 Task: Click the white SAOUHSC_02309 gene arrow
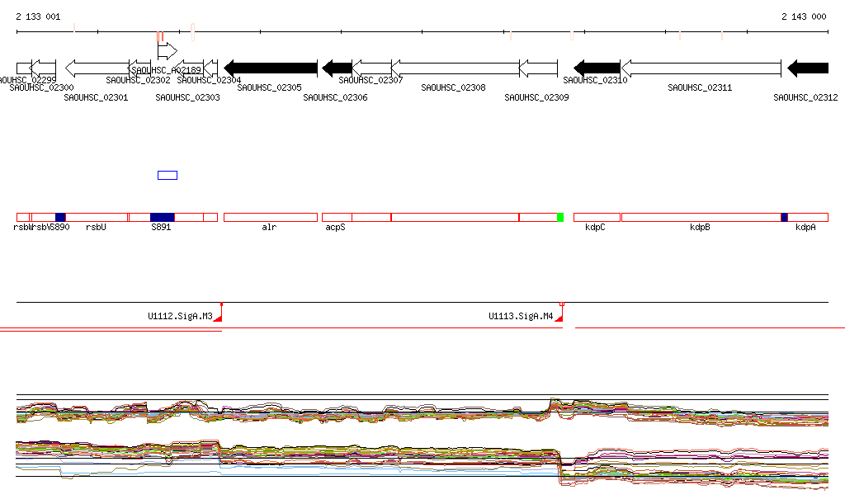tap(538, 68)
